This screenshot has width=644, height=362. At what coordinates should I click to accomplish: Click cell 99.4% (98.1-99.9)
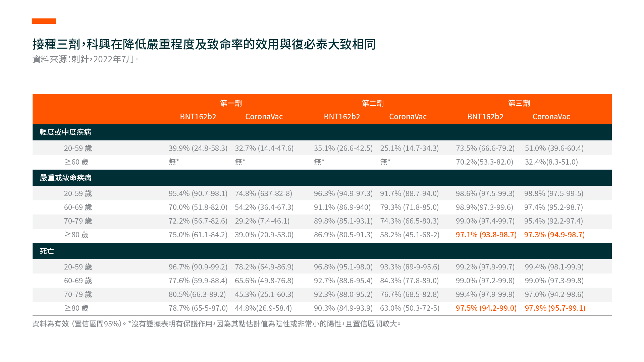(x=554, y=267)
